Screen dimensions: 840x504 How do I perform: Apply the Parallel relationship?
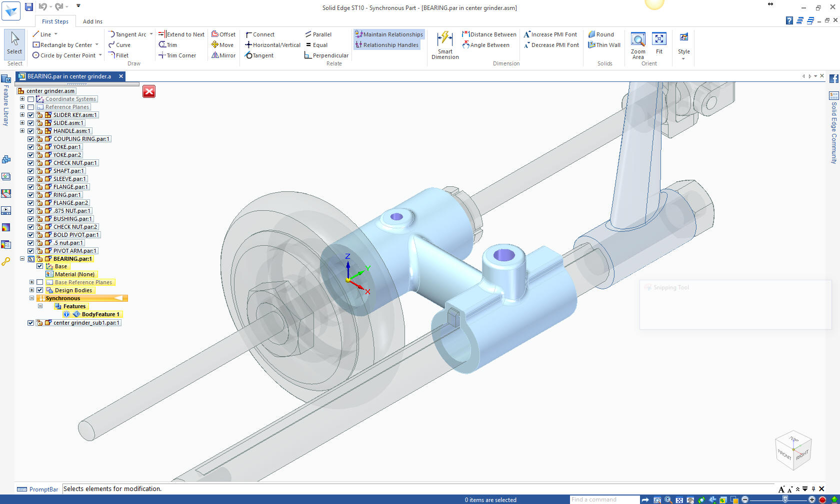318,34
